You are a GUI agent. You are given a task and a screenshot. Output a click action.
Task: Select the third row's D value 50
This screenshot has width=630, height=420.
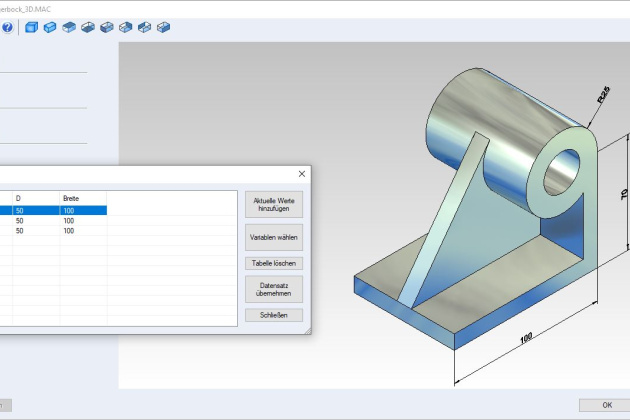pyautogui.click(x=20, y=230)
